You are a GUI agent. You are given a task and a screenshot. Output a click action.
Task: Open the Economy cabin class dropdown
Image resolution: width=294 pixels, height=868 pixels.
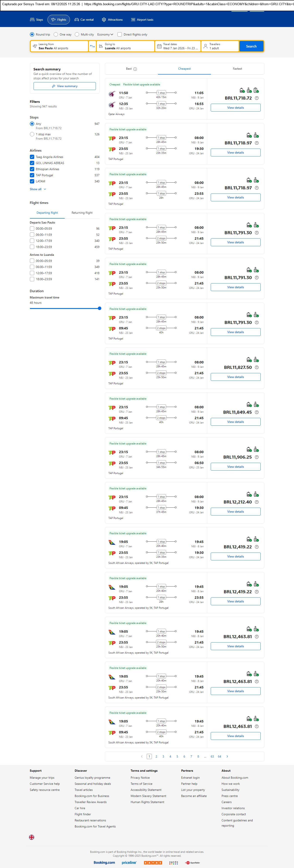click(x=105, y=34)
